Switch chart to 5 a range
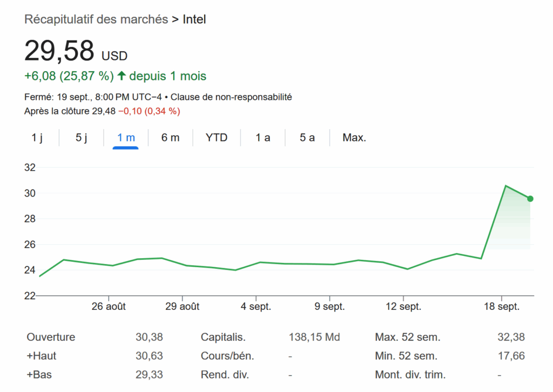The image size is (553, 392). tap(307, 138)
